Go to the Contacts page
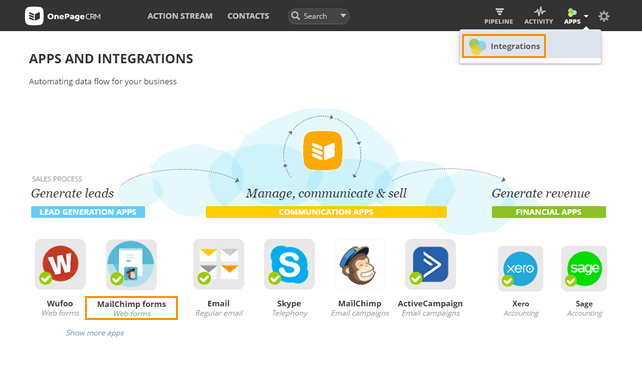Screen dimensions: 642x369 pos(248,16)
